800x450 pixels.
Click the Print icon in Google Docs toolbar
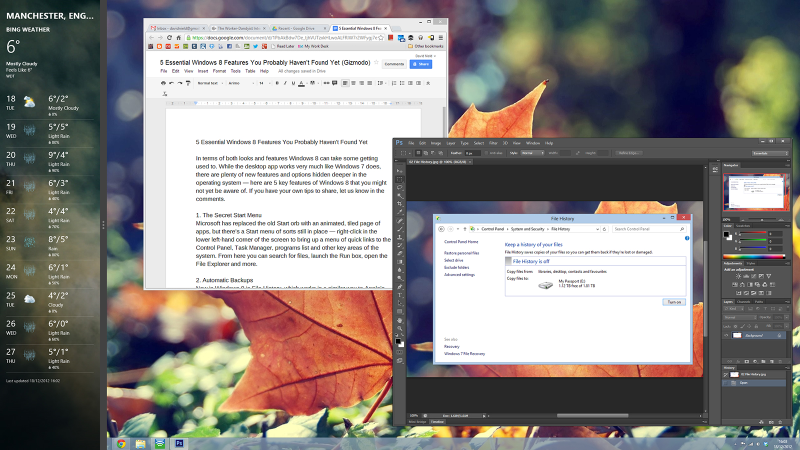[163, 83]
